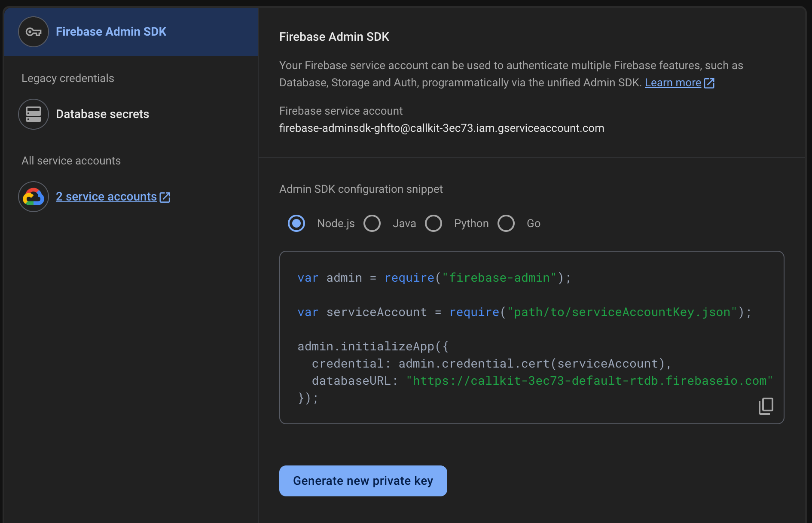Viewport: 812px width, 523px height.
Task: Click the 'All service accounts' section label
Action: (71, 161)
